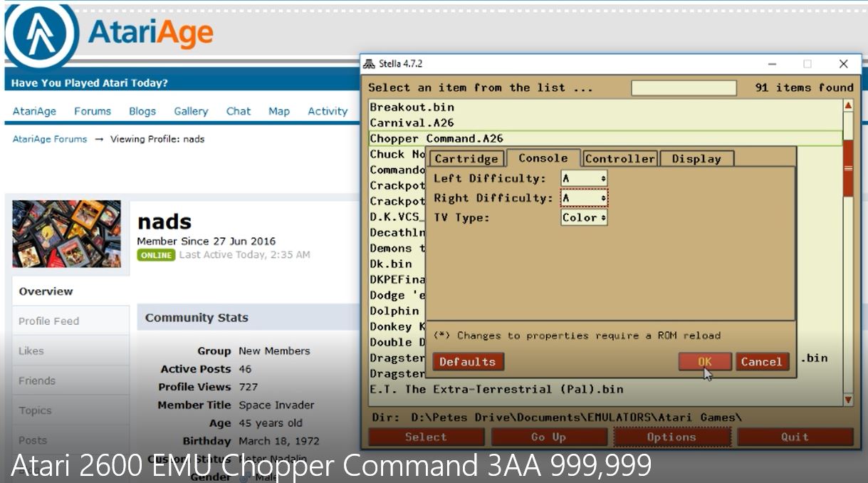
Task: Open the Left Difficulty dropdown
Action: (584, 178)
